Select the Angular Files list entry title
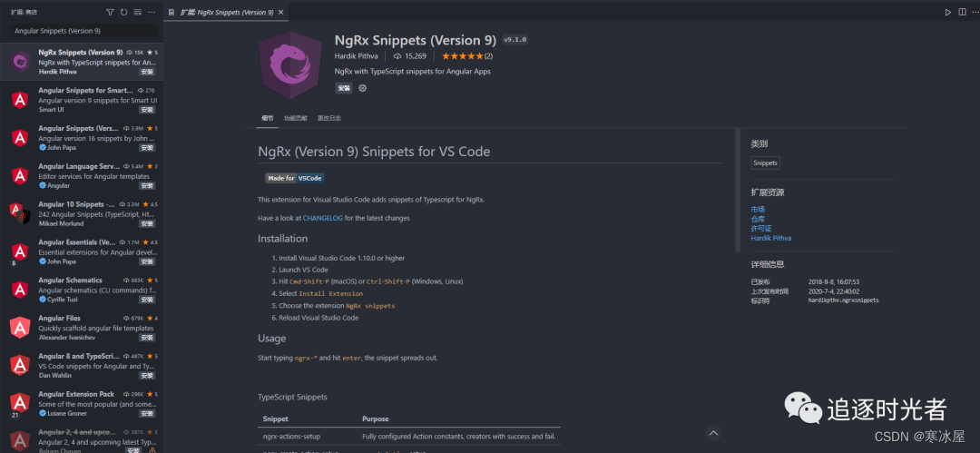Viewport: 980px width, 453px height. 59,319
